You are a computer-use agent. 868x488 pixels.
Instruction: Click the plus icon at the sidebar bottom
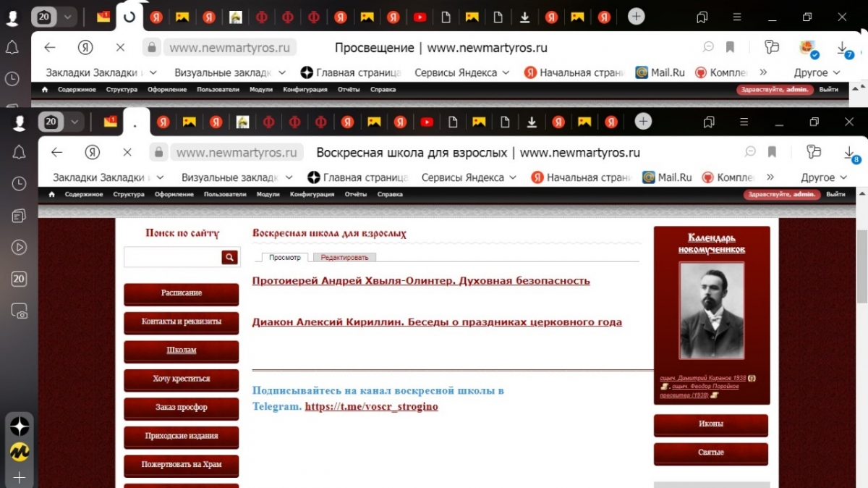(20, 477)
